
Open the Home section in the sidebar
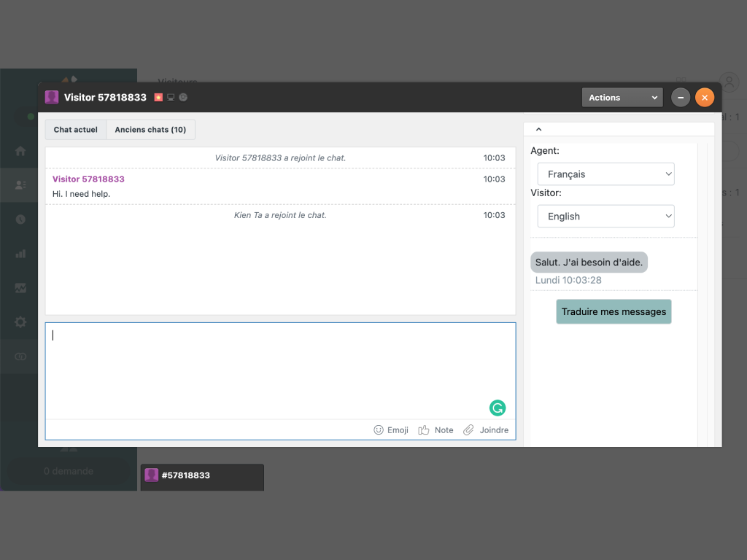[20, 151]
